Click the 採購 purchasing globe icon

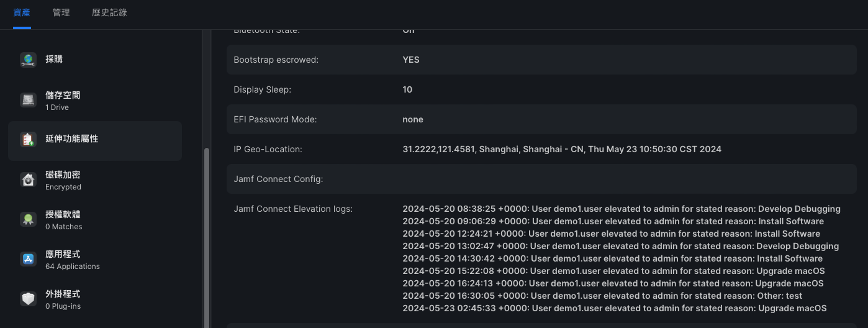tap(28, 60)
